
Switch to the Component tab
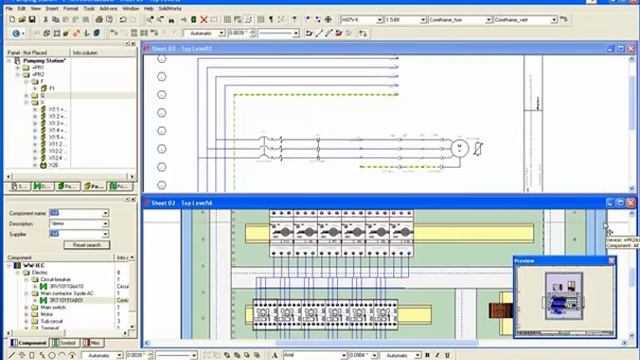click(29, 343)
